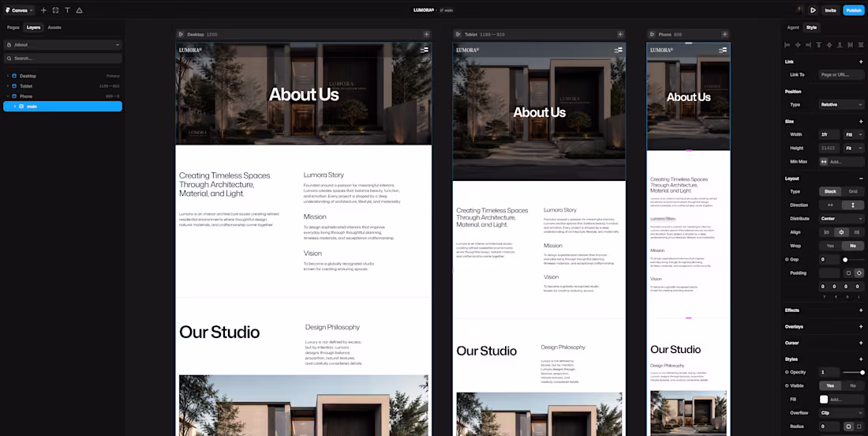The height and width of the screenshot is (436, 868).
Task: Set layout Type to Grid
Action: coord(852,191)
